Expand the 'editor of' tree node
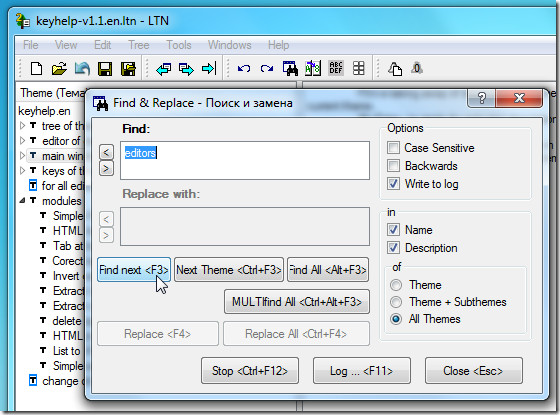 (22, 141)
